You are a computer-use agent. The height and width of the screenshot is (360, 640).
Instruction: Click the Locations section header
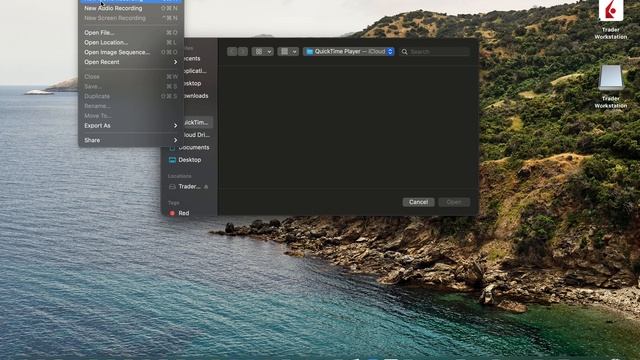(x=180, y=176)
